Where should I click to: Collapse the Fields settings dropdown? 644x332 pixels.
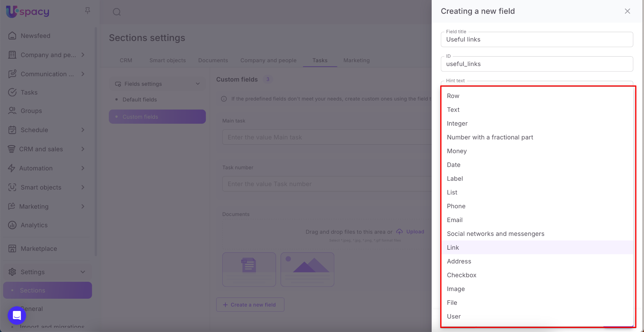pos(198,84)
